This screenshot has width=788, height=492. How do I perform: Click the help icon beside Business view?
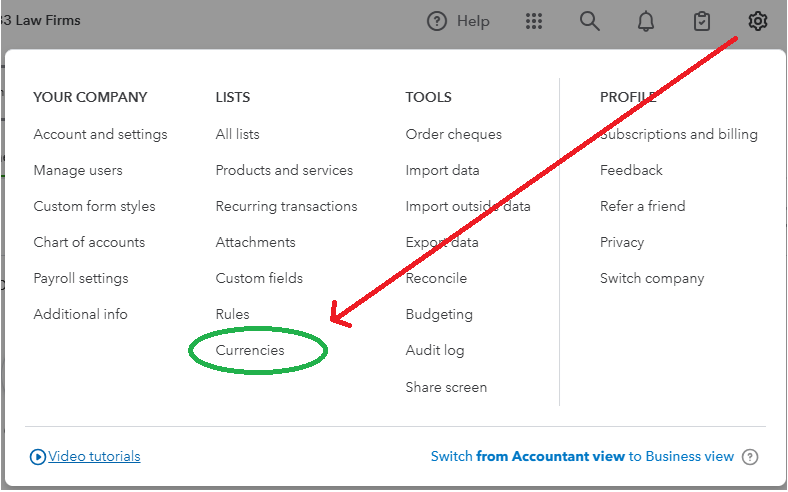point(750,457)
